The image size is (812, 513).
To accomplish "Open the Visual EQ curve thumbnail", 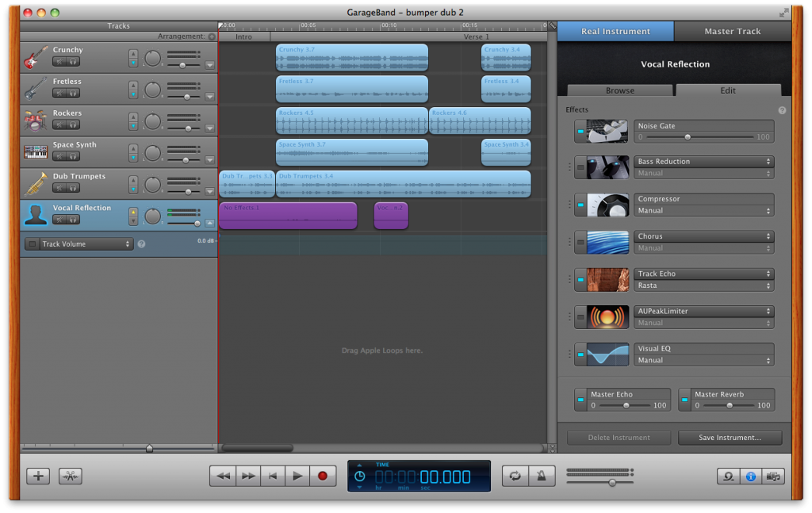I will (607, 354).
